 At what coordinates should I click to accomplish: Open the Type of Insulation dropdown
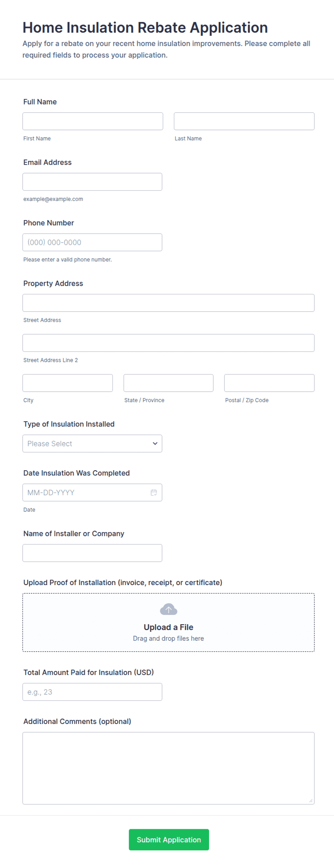pos(92,444)
